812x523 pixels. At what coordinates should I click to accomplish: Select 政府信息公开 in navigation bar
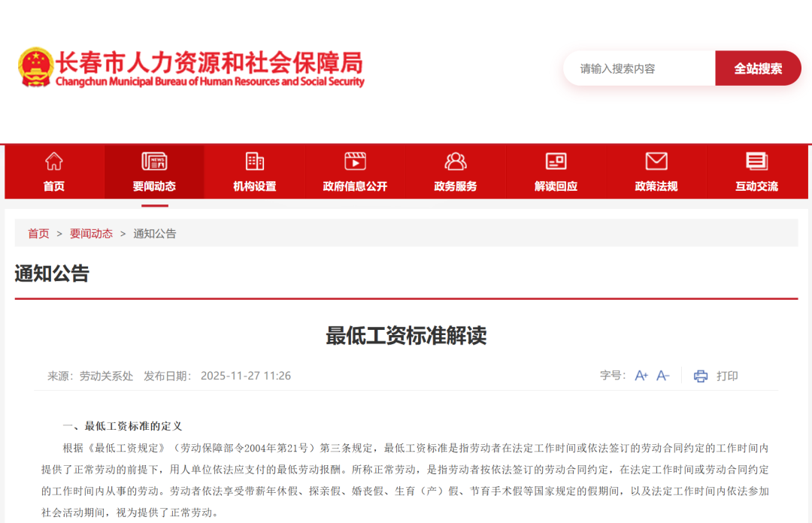pos(355,172)
